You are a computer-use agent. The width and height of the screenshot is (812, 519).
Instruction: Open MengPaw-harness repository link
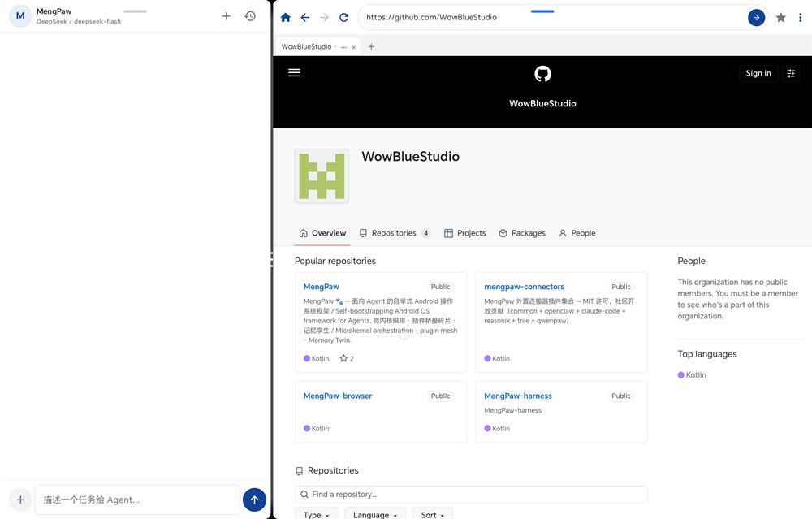click(x=518, y=396)
